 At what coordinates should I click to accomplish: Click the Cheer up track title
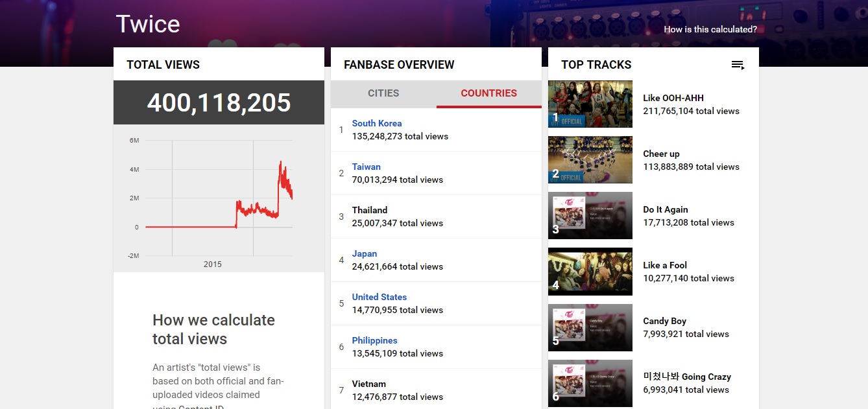(x=661, y=154)
